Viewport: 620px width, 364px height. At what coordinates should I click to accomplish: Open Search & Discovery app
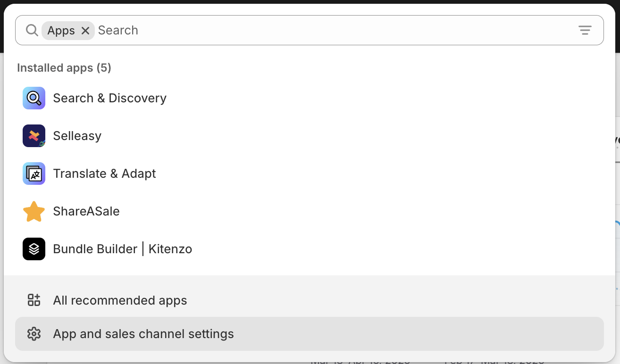point(310,98)
